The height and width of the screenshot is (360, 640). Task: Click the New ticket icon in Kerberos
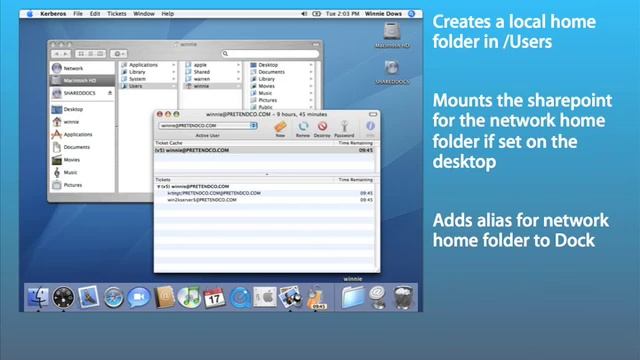click(x=280, y=127)
